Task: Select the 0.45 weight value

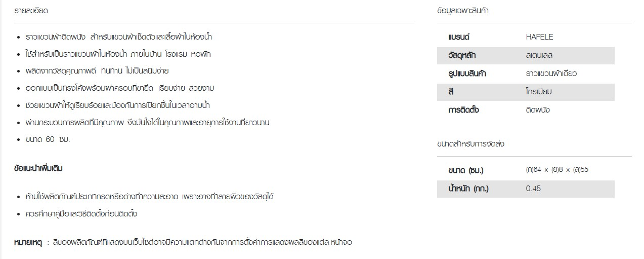Action: pos(533,189)
